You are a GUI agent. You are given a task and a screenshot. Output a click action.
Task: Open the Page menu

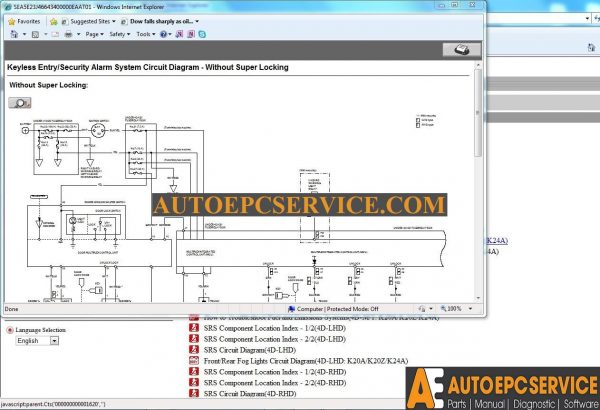click(94, 34)
